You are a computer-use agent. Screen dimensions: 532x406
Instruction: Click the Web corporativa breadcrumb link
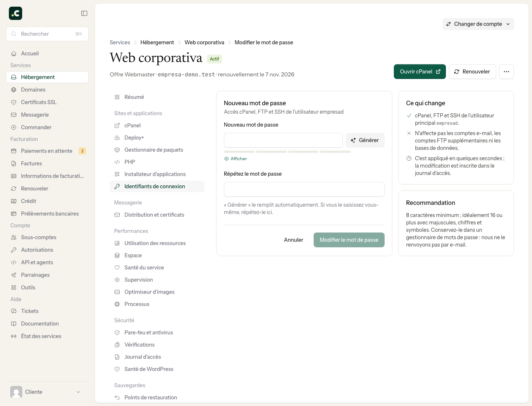204,42
